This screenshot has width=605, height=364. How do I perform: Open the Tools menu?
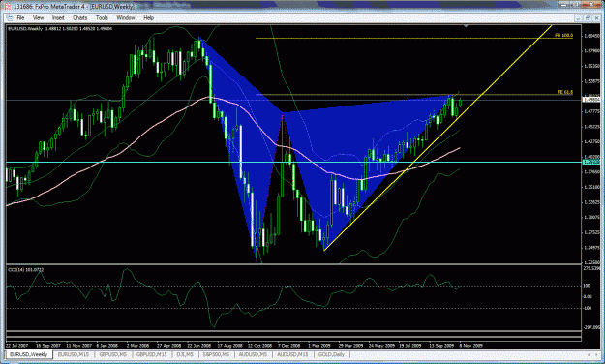102,17
